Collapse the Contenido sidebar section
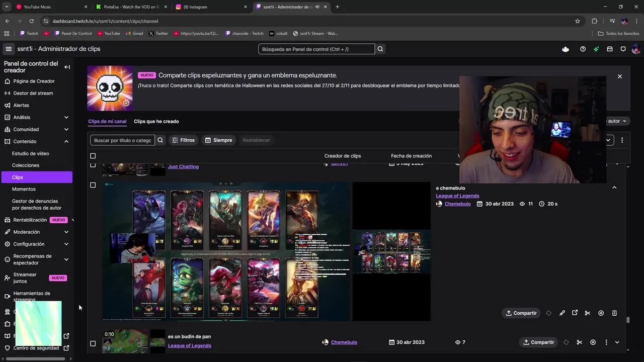 pyautogui.click(x=66, y=141)
